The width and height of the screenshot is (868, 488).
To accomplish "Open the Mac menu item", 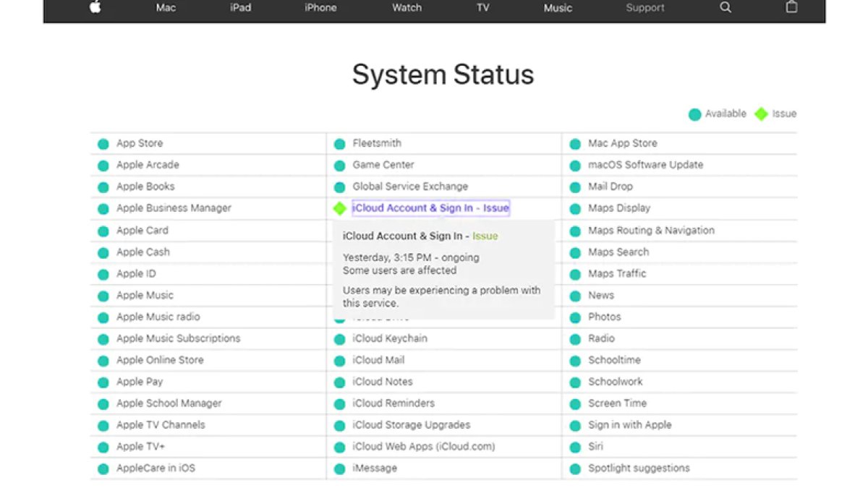I will tap(166, 8).
